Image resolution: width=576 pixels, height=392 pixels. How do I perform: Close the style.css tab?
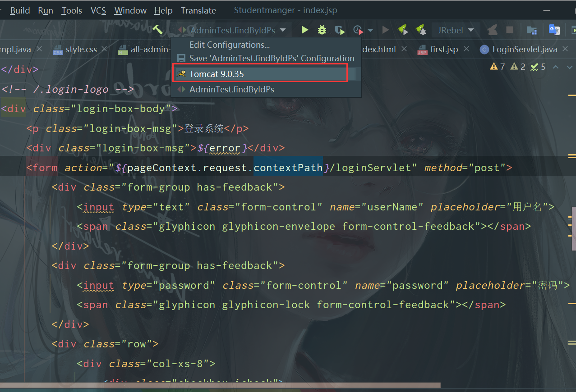click(105, 49)
